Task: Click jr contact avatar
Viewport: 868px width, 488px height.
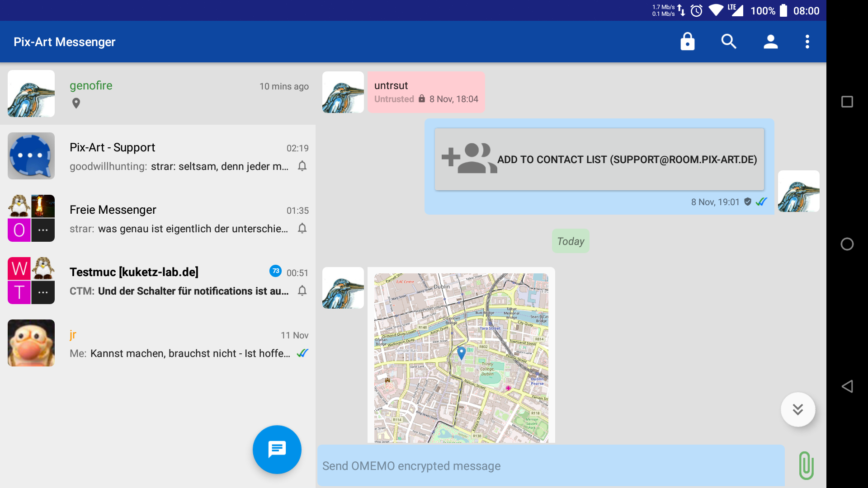Action: [31, 343]
